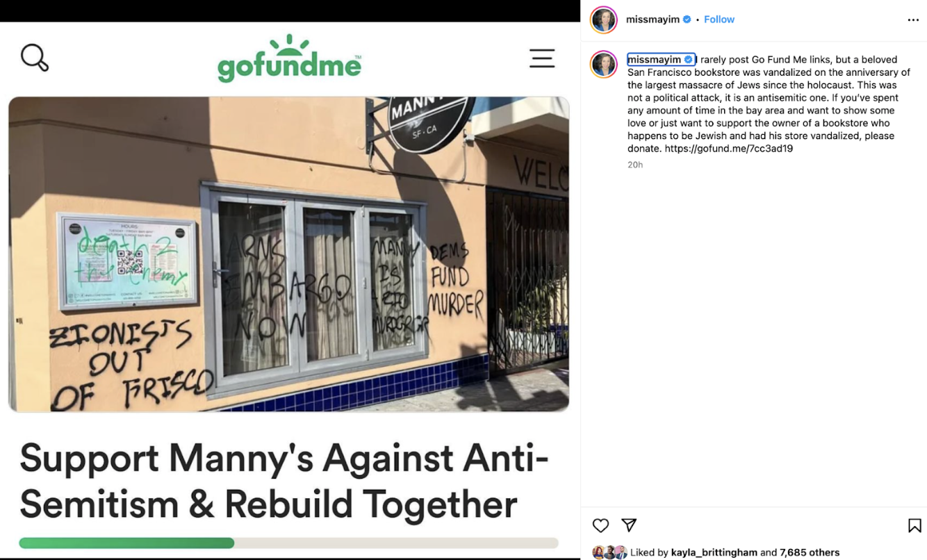Open the vandalized storefront photo

pos(288,254)
